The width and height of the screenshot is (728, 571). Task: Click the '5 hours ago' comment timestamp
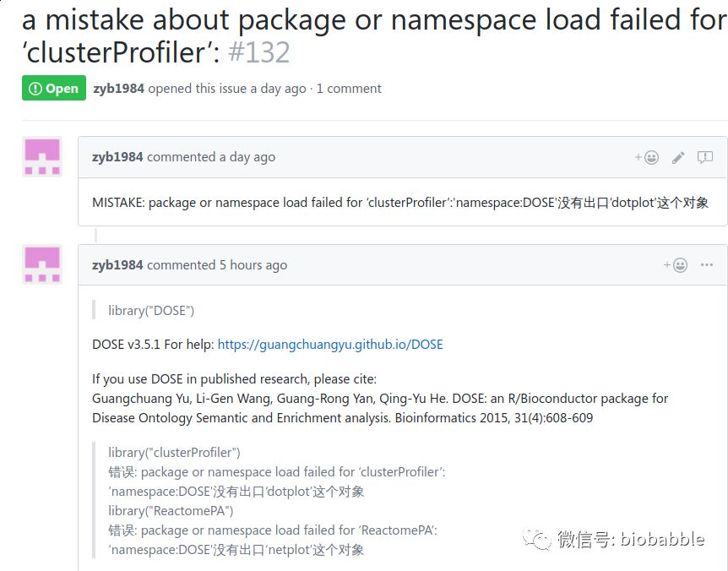click(253, 265)
